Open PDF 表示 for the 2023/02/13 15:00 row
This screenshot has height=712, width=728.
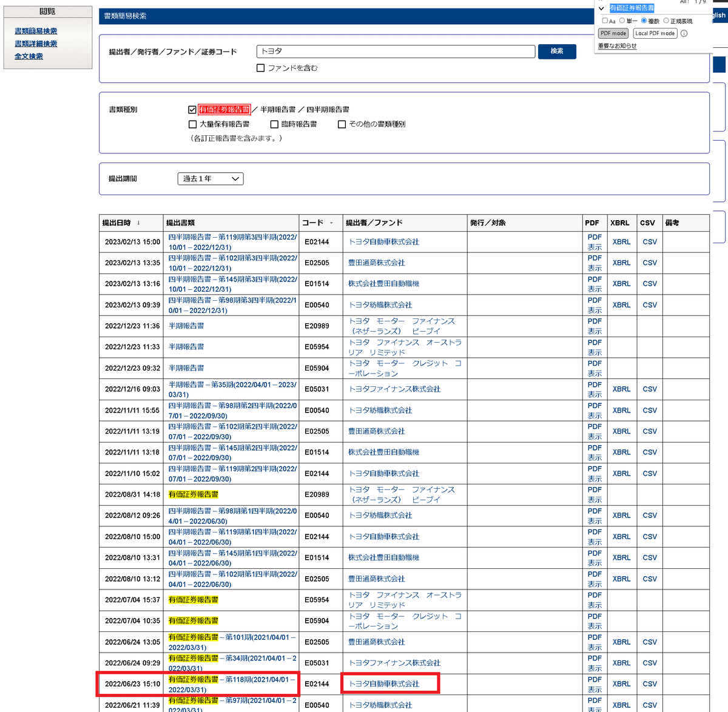click(x=595, y=242)
